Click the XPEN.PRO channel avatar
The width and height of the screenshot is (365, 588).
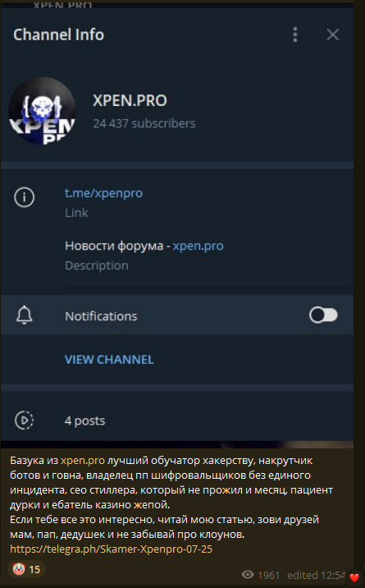coord(42,111)
